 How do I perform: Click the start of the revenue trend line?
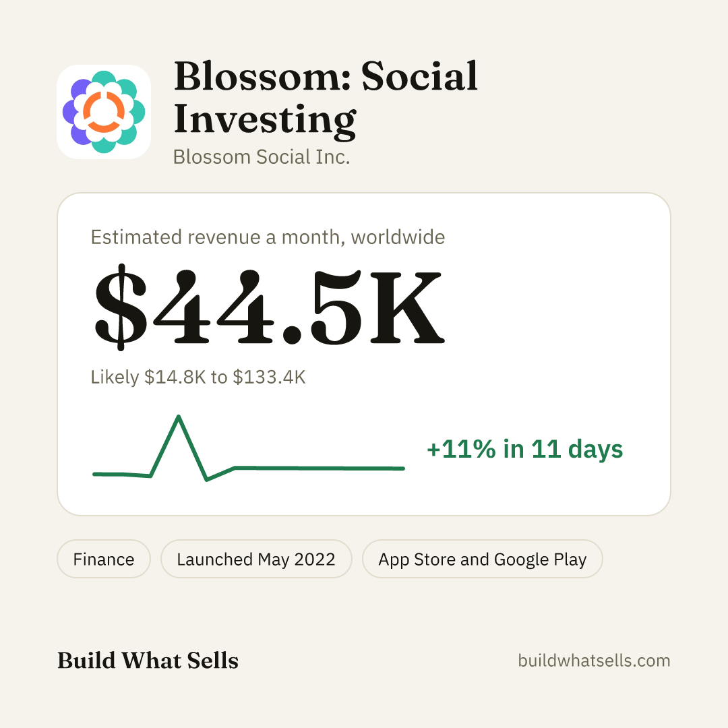click(x=96, y=474)
